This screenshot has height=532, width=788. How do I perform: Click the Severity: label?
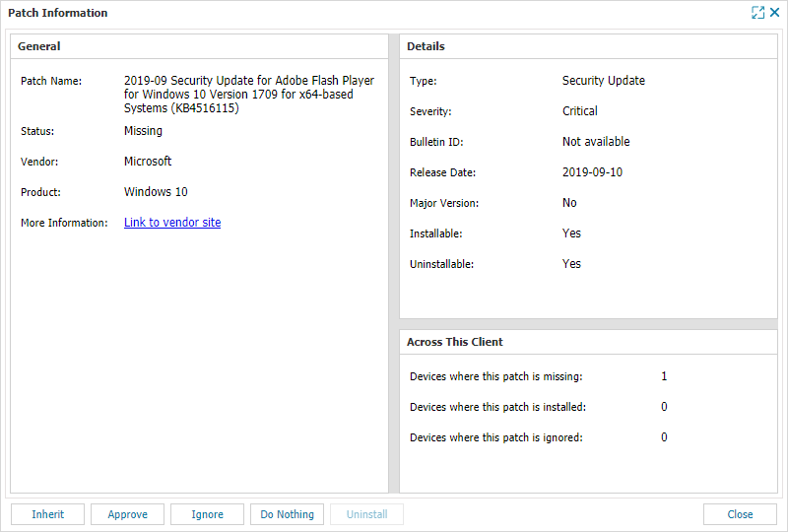pos(430,111)
